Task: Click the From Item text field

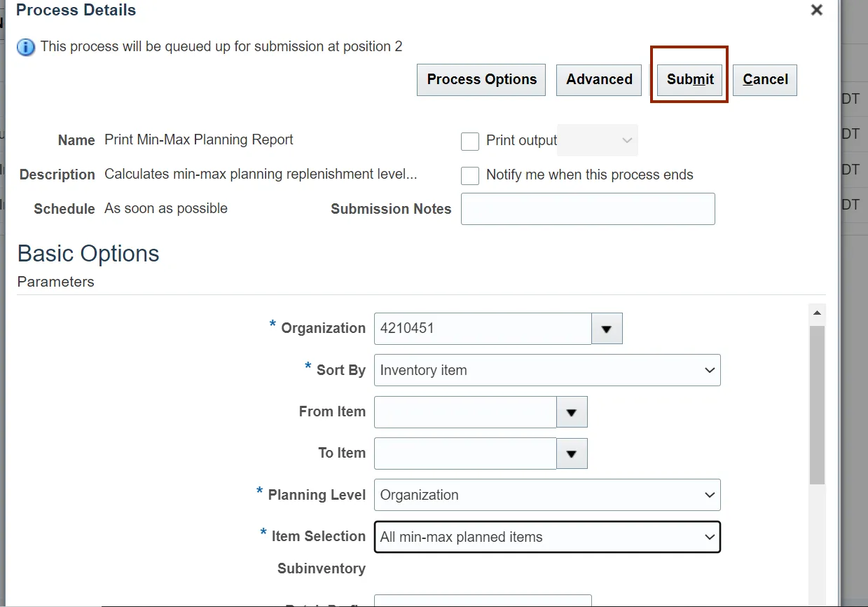Action: [465, 412]
